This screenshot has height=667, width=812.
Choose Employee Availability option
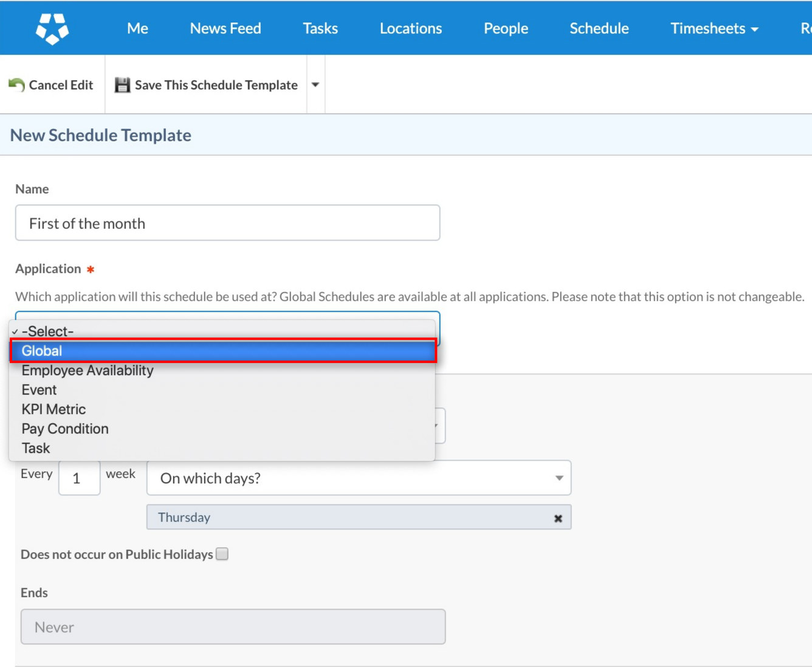click(88, 370)
